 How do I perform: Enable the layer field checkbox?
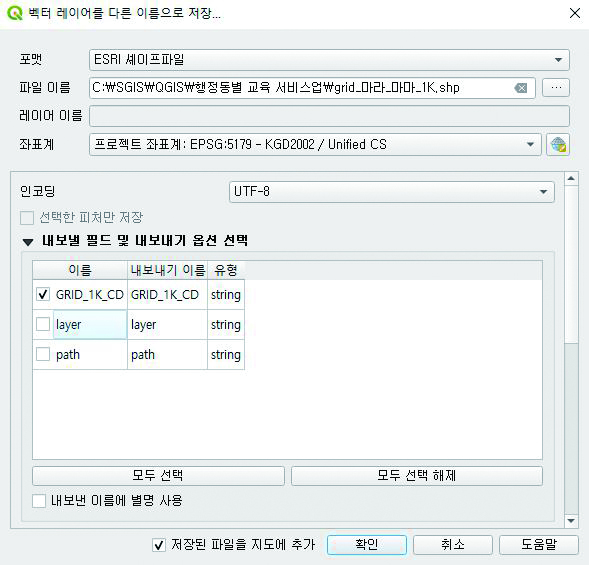click(x=43, y=324)
